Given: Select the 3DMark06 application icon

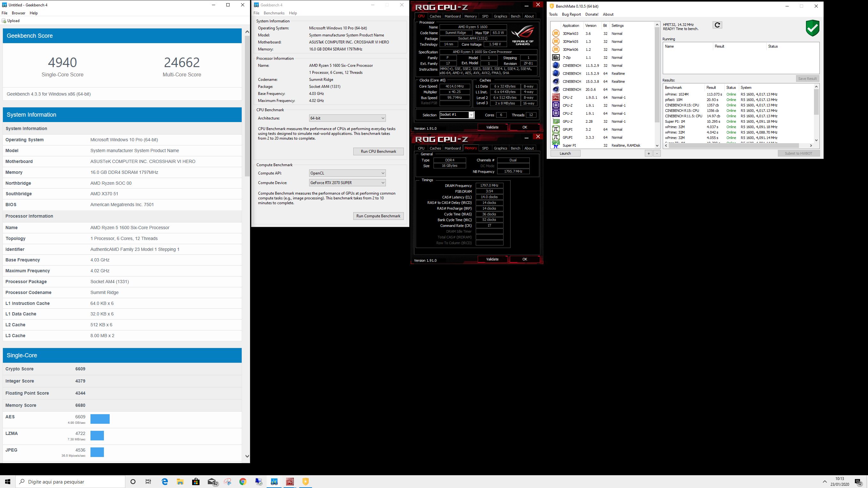Looking at the screenshot, I should (x=556, y=50).
